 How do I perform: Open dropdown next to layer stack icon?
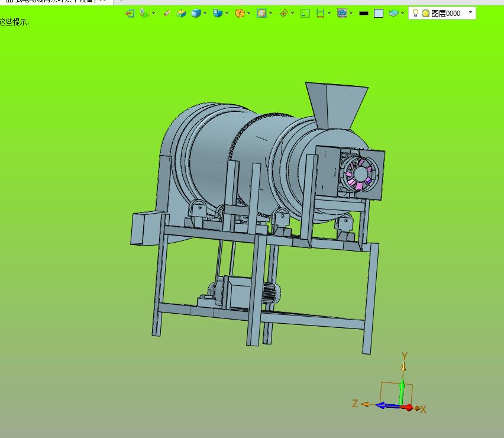[402, 14]
